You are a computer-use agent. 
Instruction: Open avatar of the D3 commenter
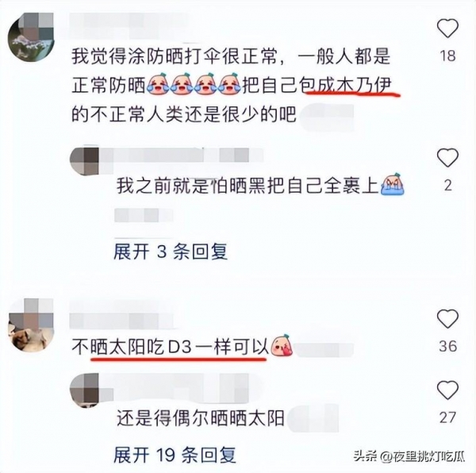point(31,325)
